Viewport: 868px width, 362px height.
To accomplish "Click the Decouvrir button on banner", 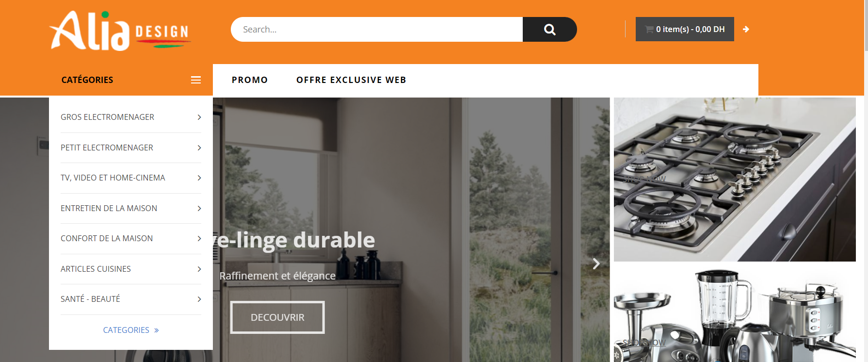I will 277,317.
